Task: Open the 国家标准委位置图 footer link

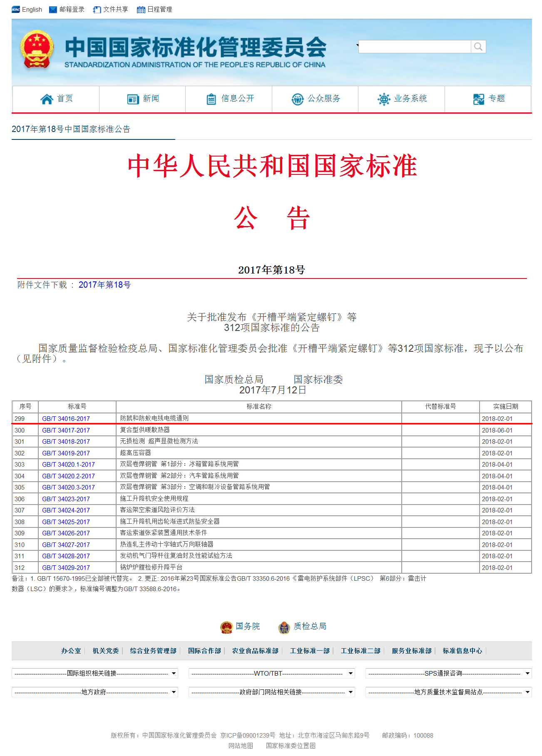Action: [x=291, y=746]
